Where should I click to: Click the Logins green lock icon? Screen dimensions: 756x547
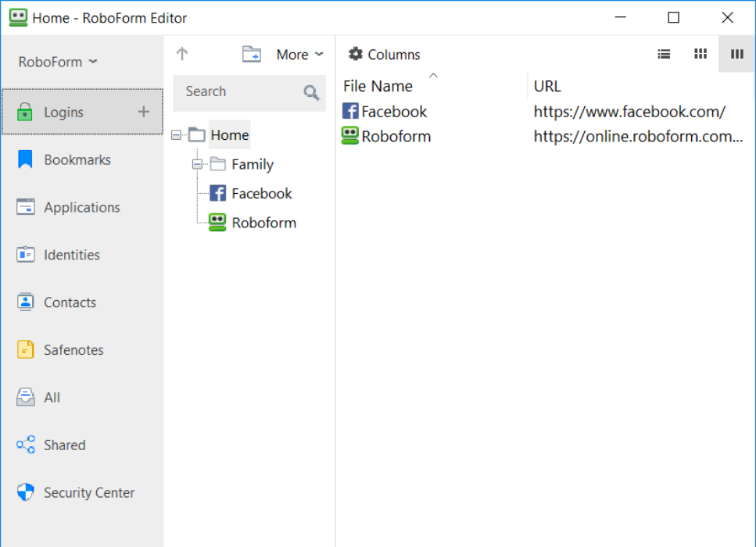pos(24,112)
